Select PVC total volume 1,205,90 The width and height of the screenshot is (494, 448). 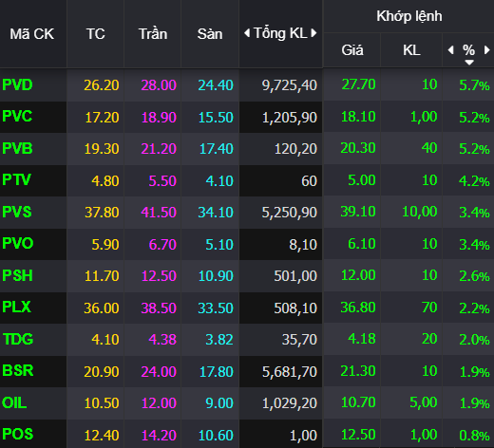(290, 118)
